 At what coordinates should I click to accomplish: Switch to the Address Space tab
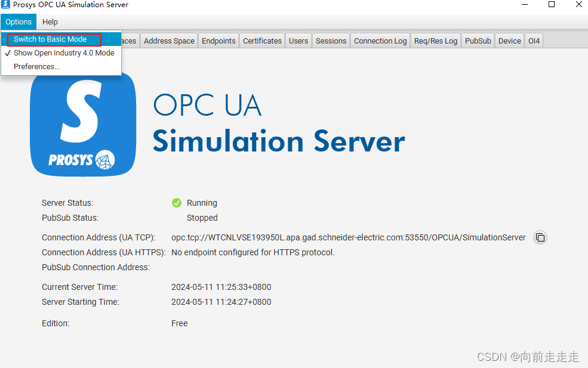(169, 41)
